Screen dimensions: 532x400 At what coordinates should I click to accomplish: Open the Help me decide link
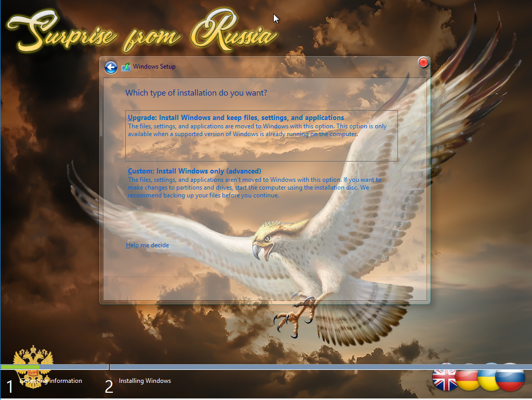pyautogui.click(x=147, y=245)
